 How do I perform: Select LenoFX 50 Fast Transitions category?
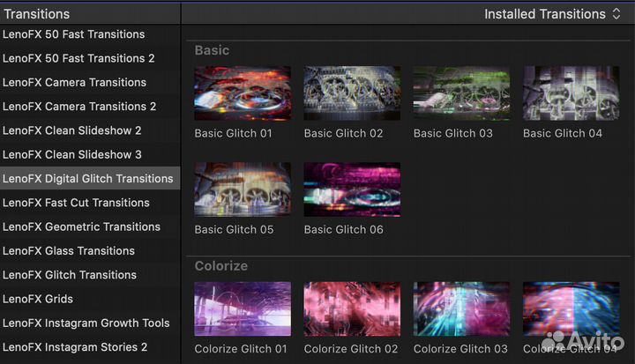90,34
